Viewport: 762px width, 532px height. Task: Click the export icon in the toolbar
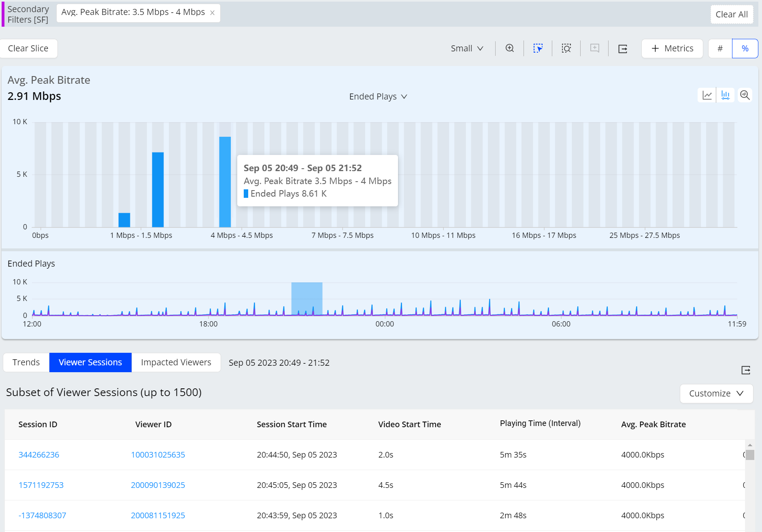623,49
